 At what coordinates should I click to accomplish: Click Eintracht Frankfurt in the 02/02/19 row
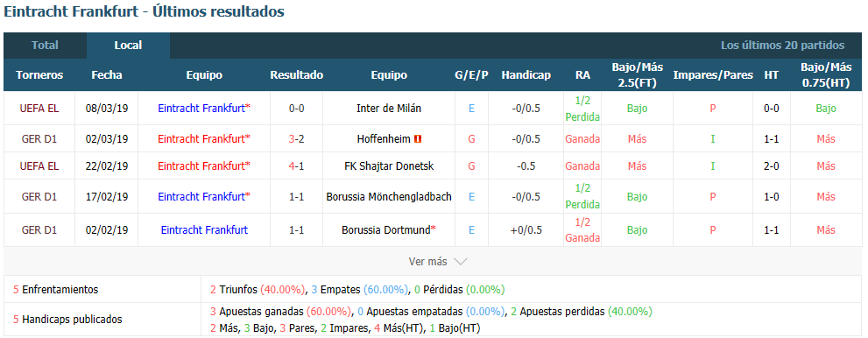coord(204,229)
